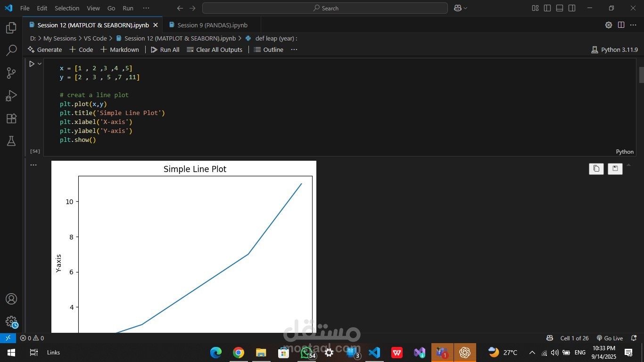Select the Python 3.11.9 kernel picker
The image size is (644, 362).
pos(614,49)
